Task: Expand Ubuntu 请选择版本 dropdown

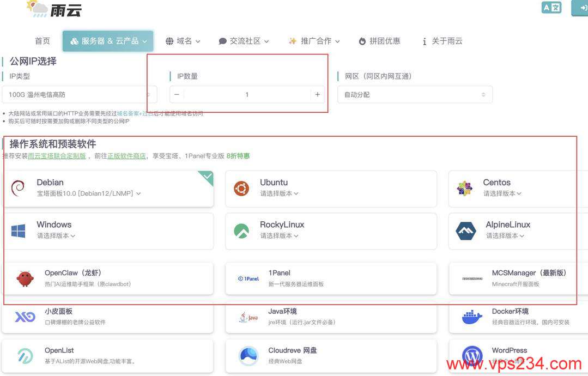Action: [279, 193]
